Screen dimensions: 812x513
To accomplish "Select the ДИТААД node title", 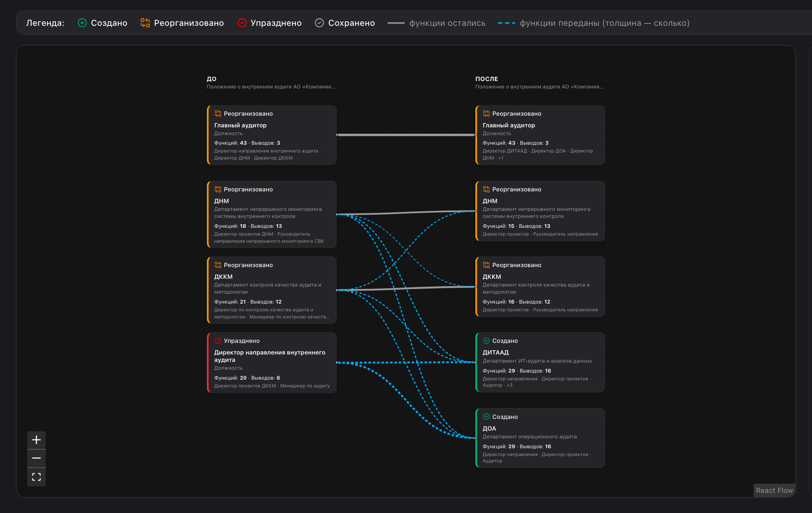I will click(x=496, y=352).
